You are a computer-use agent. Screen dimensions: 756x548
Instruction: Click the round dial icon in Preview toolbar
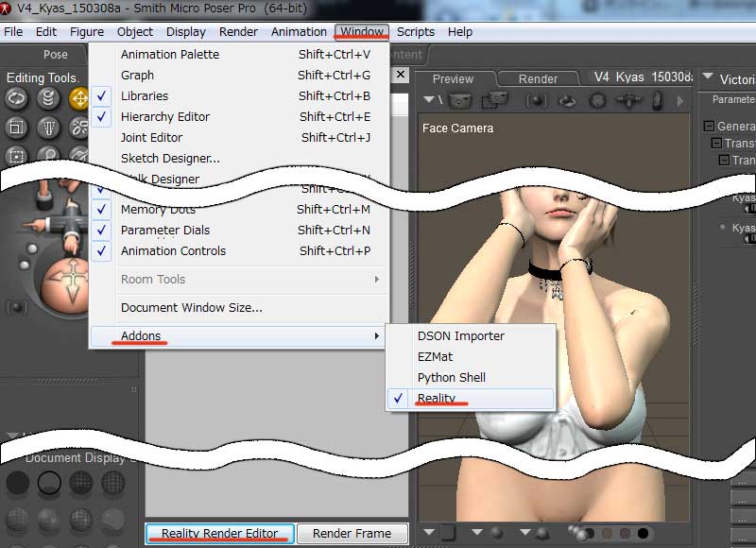click(x=598, y=101)
